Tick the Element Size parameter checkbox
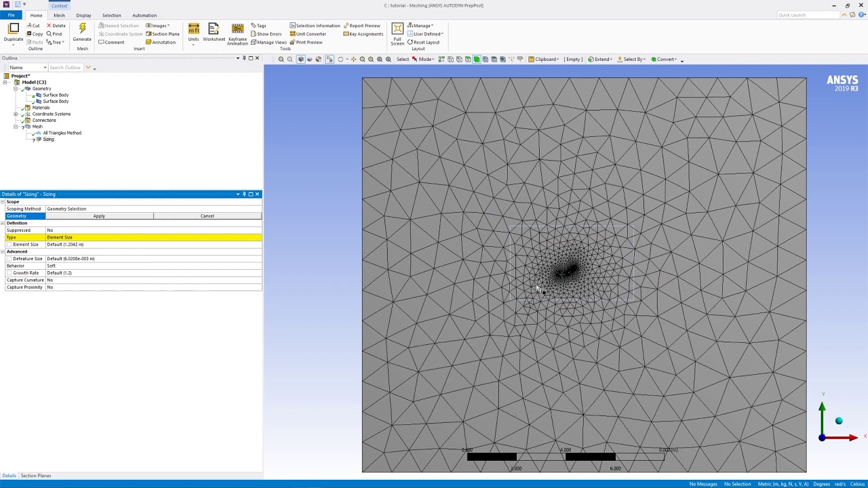The width and height of the screenshot is (868, 488). 9,244
